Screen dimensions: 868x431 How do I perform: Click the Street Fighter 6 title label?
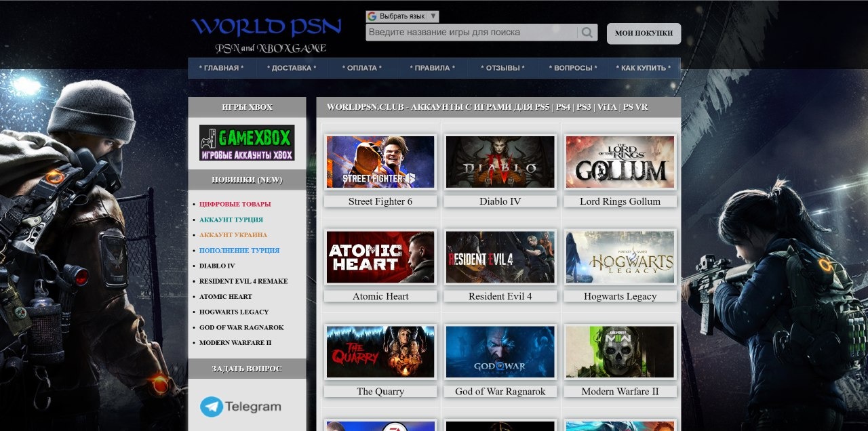pyautogui.click(x=380, y=201)
